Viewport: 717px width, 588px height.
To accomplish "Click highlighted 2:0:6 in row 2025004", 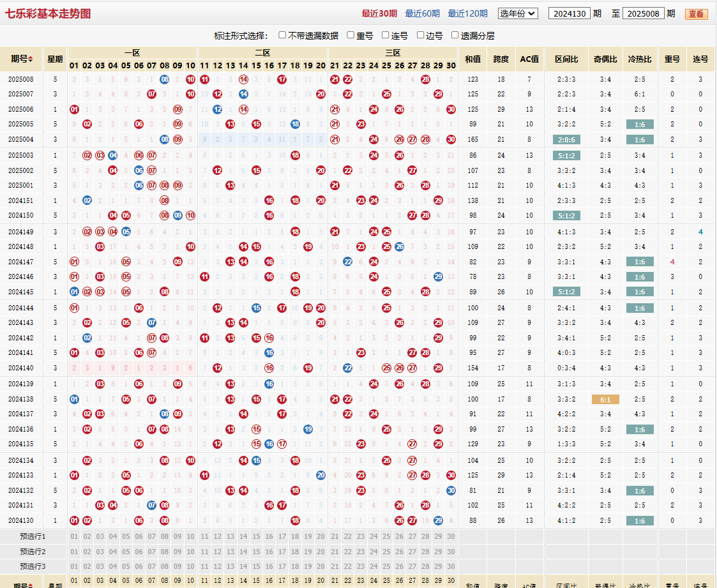I will [x=566, y=140].
